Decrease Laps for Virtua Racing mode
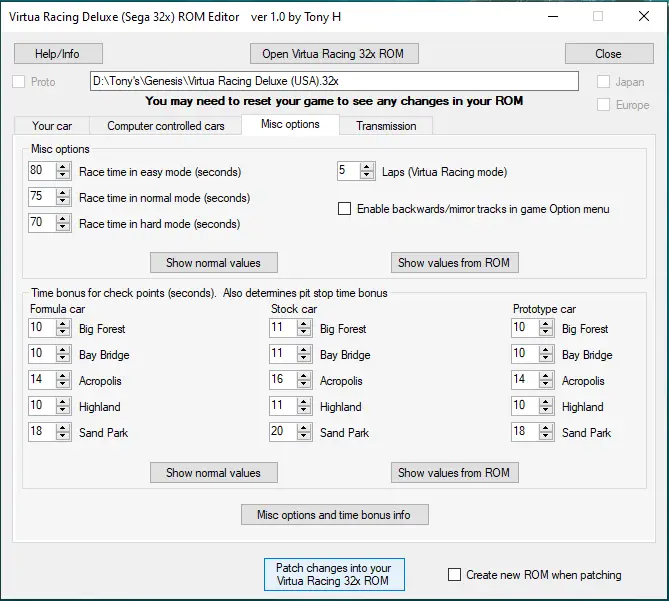The height and width of the screenshot is (601, 669). 366,175
